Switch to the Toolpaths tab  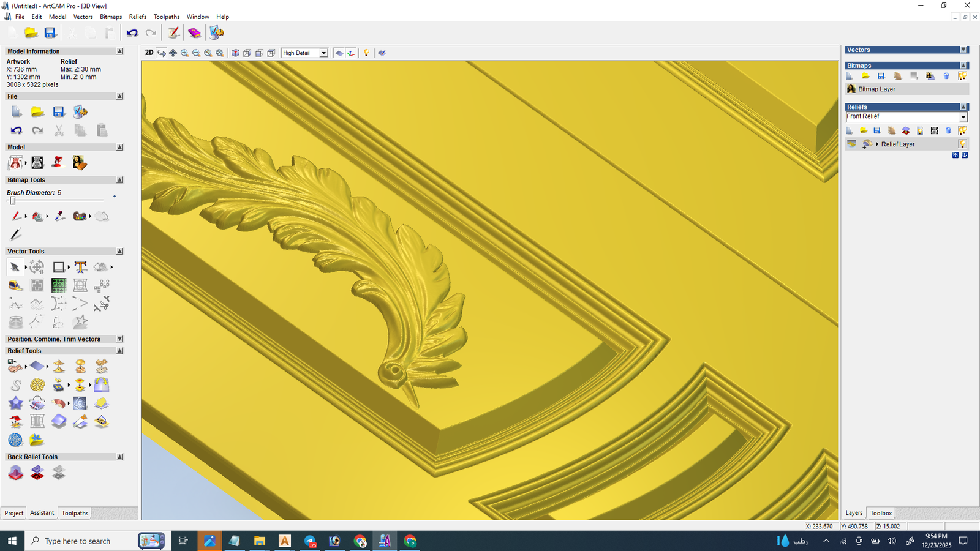[x=75, y=513]
